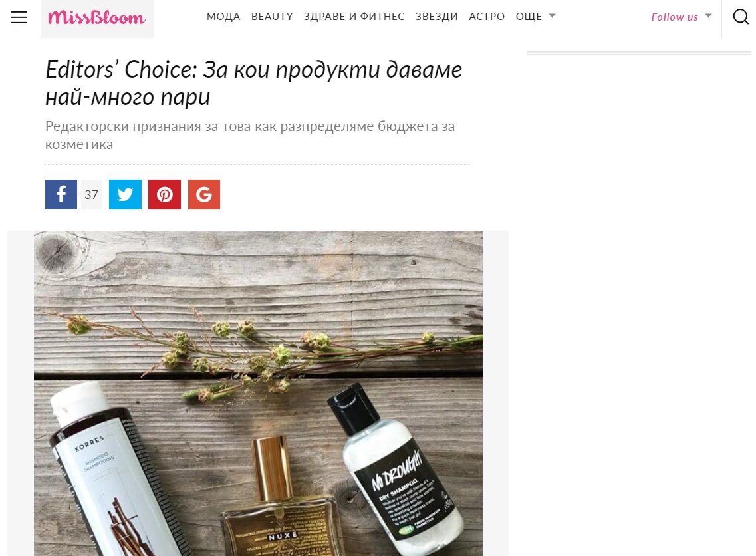756x556 pixels.
Task: Share article on Twitter
Action: 126,194
